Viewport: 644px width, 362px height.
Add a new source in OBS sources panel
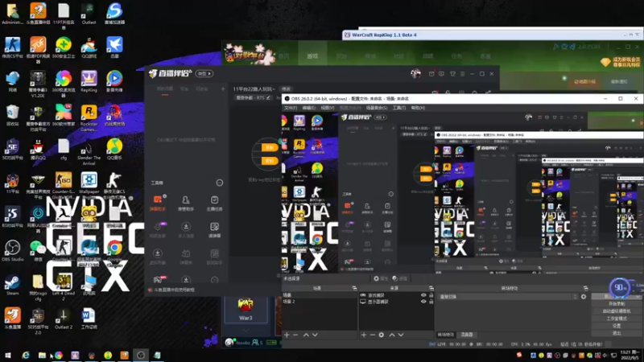[364, 335]
